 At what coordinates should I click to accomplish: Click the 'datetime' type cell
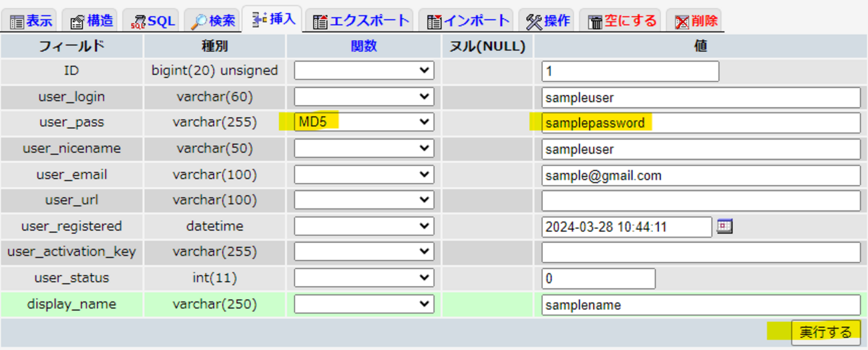[214, 226]
